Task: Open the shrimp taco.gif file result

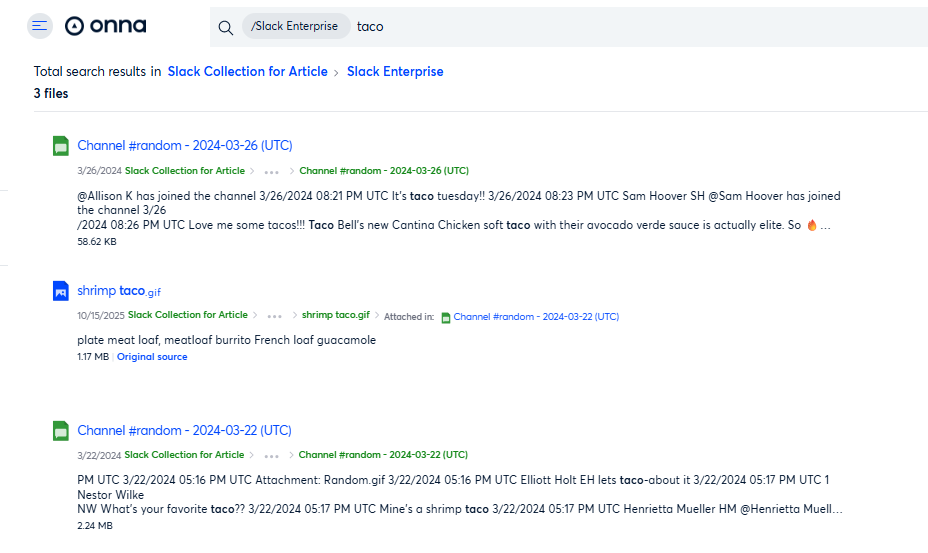Action: 118,291
